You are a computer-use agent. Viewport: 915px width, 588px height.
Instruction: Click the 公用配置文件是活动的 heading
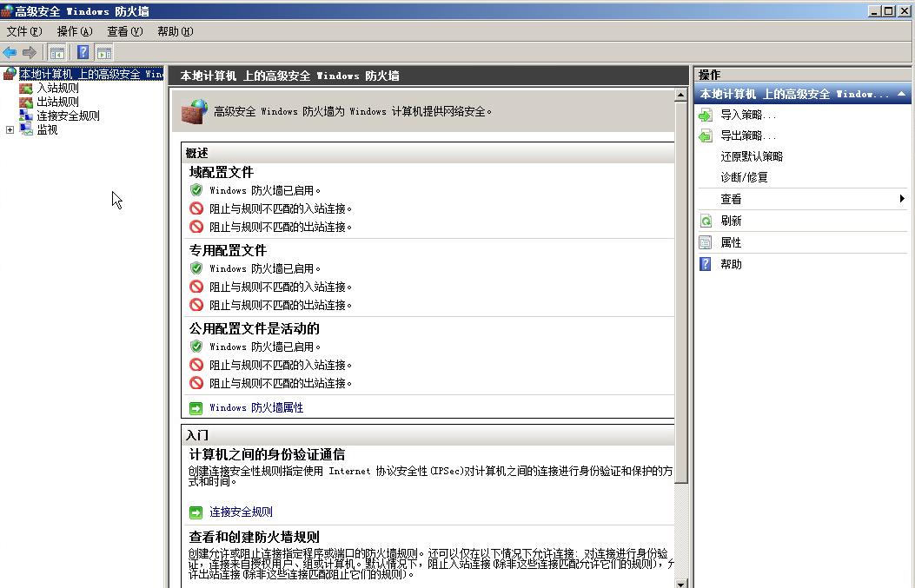click(254, 328)
